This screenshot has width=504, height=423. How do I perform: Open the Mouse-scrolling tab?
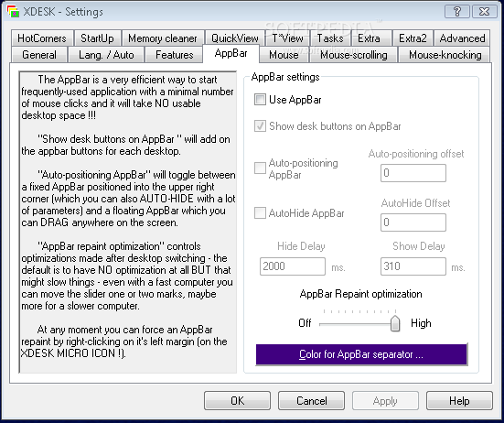354,55
